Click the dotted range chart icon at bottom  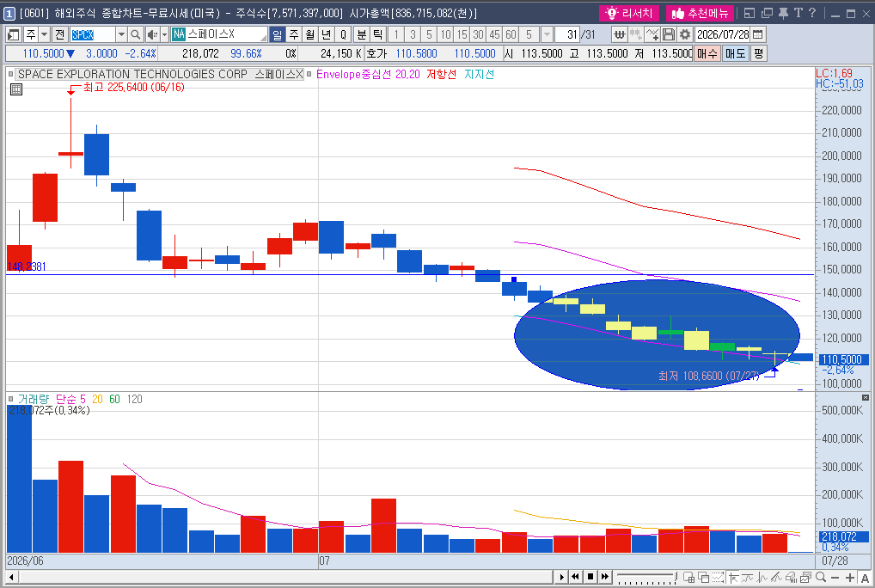click(x=718, y=578)
